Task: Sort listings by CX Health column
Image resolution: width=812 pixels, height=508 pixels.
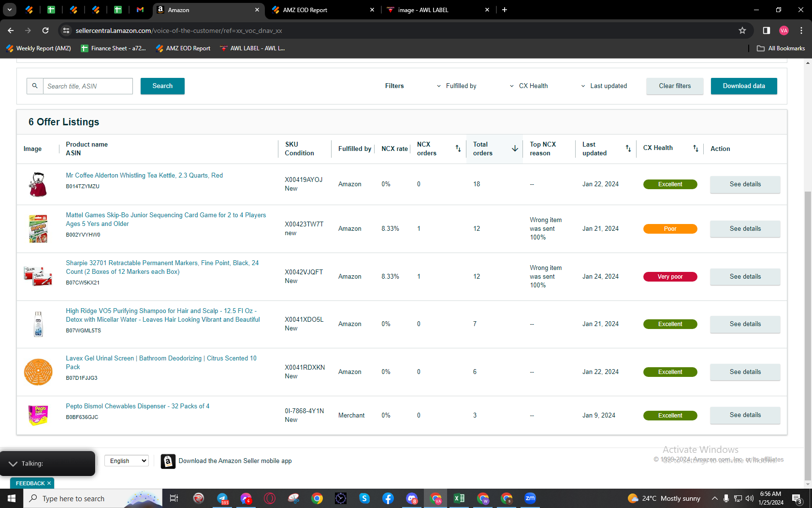Action: click(696, 149)
